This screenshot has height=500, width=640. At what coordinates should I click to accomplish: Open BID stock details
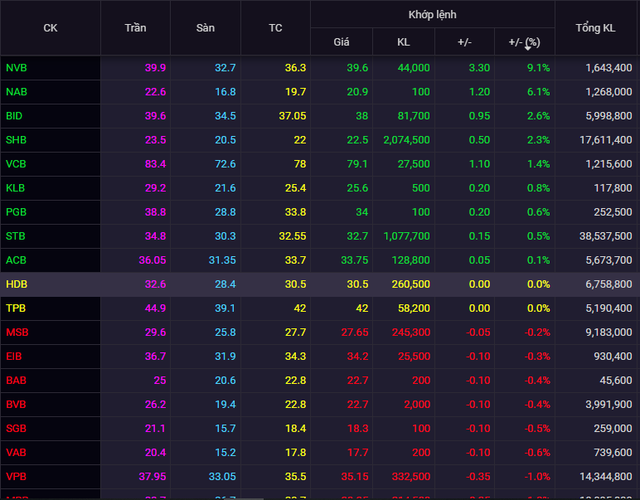click(x=15, y=116)
